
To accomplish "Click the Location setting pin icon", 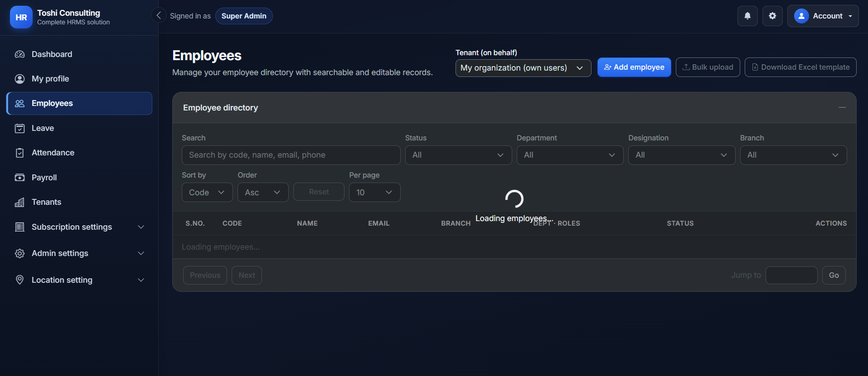I will coord(20,280).
